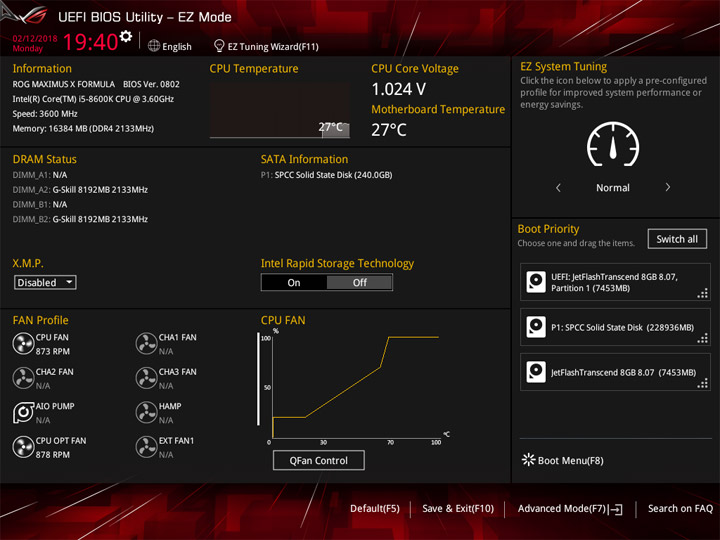Enter Advanced Mode(F7)
The height and width of the screenshot is (540, 720).
570,509
